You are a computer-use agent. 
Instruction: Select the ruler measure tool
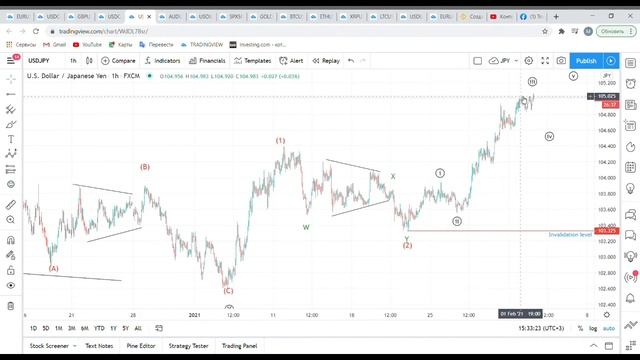point(11,204)
